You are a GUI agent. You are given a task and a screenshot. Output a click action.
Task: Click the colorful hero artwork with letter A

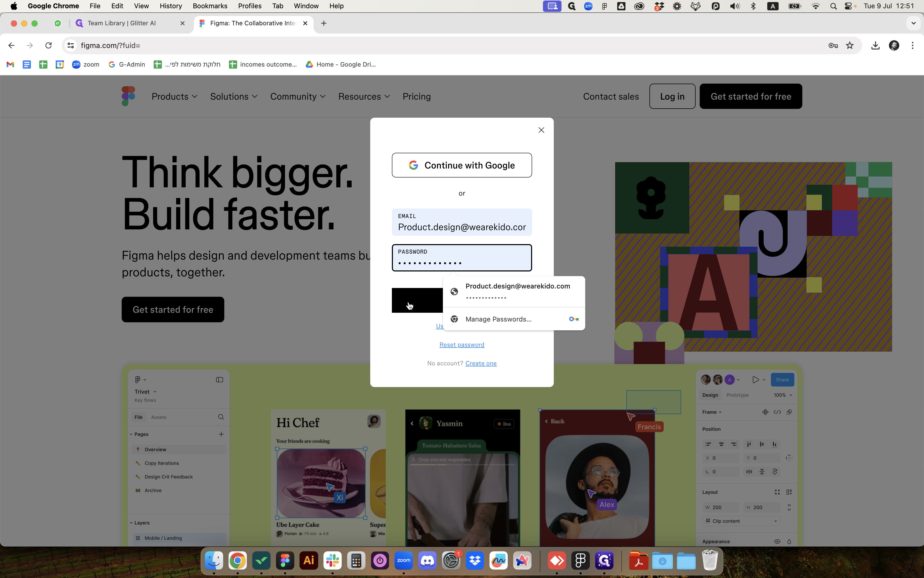753,263
